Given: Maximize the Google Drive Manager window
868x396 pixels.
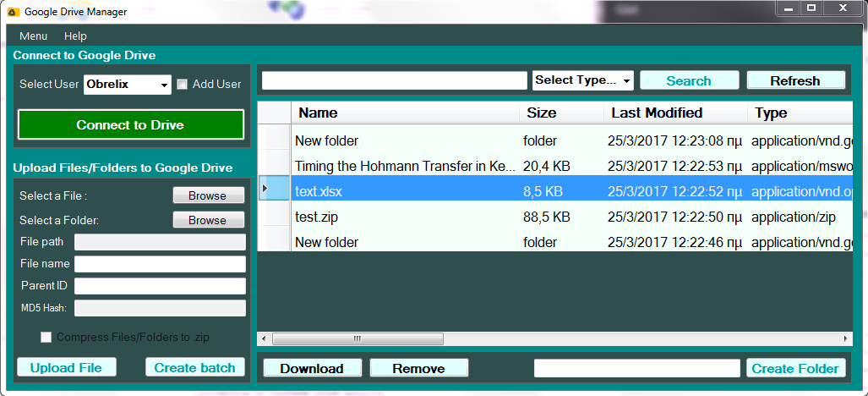Looking at the screenshot, I should coord(811,8).
